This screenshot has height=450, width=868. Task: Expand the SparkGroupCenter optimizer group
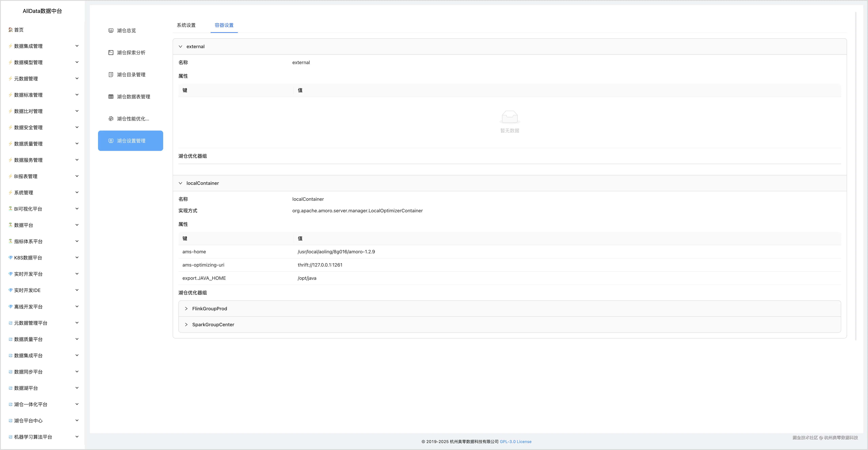coord(186,325)
